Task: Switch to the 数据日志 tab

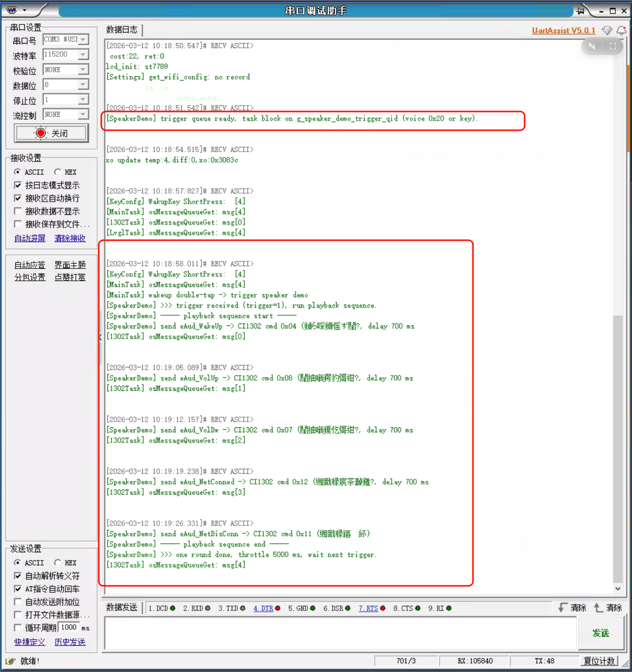Action: coord(122,30)
